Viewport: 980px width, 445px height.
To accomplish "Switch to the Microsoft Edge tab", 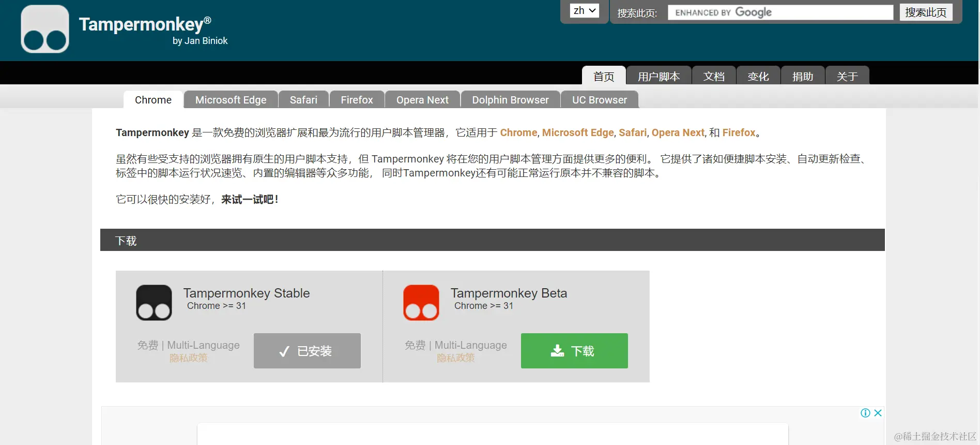I will [x=231, y=100].
